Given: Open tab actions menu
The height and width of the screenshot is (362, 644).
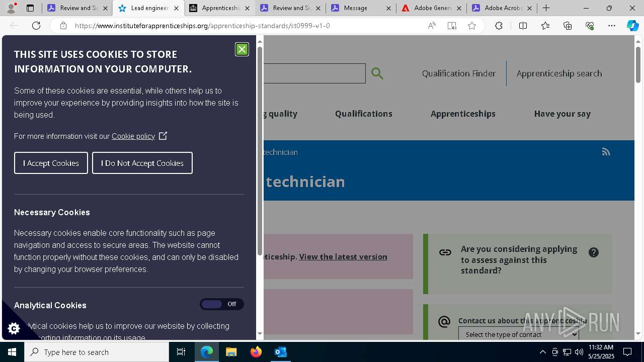Looking at the screenshot, I should coord(30,8).
